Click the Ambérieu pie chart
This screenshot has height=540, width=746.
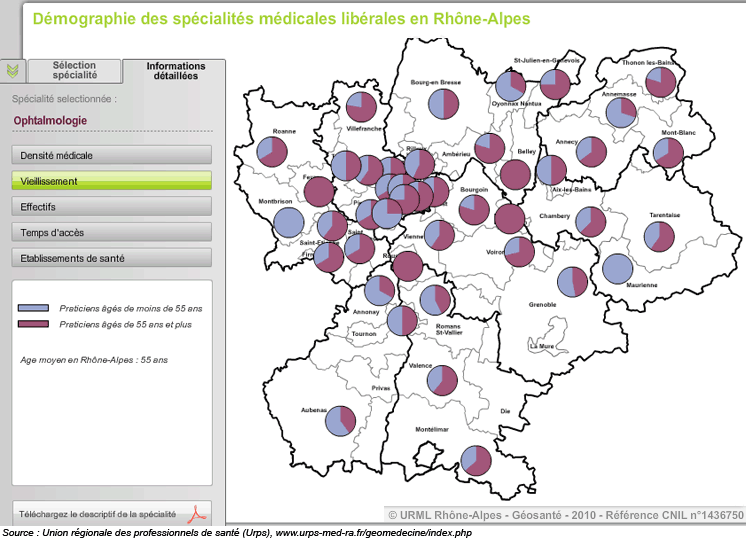coord(490,148)
